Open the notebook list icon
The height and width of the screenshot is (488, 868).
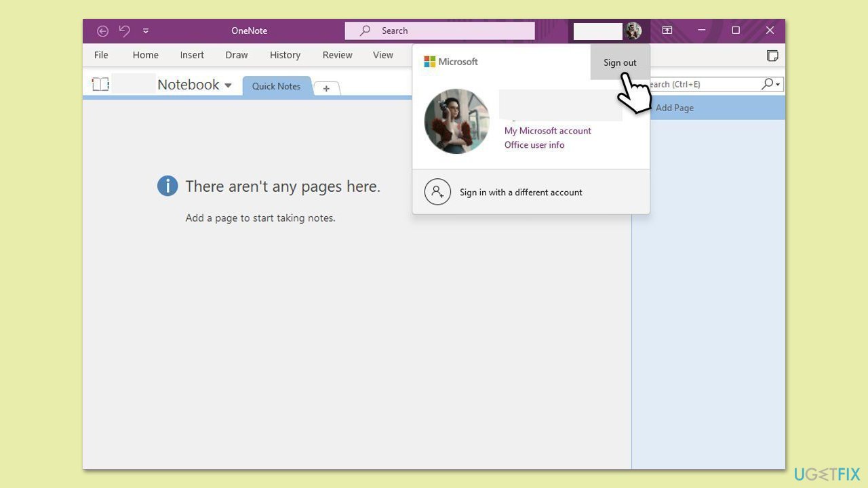point(100,84)
